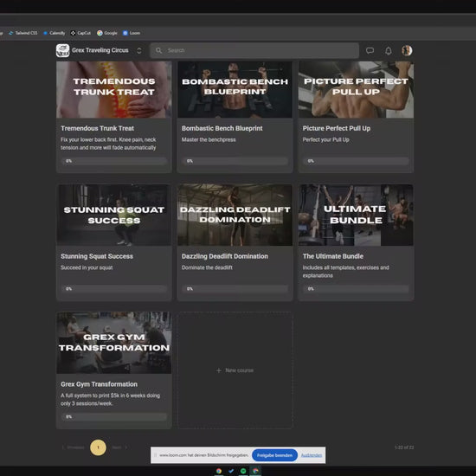The height and width of the screenshot is (476, 476).
Task: Open the CapCut bookmark
Action: tap(80, 33)
